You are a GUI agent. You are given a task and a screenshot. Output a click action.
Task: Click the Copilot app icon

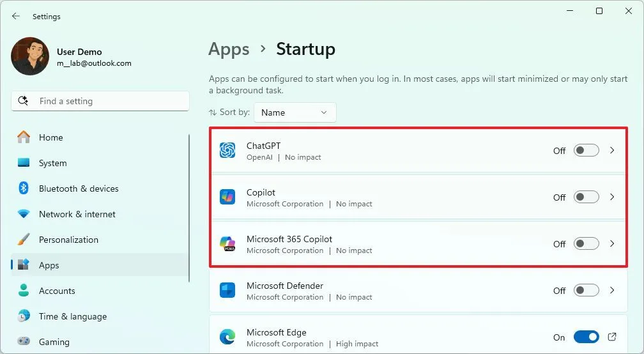pyautogui.click(x=227, y=197)
